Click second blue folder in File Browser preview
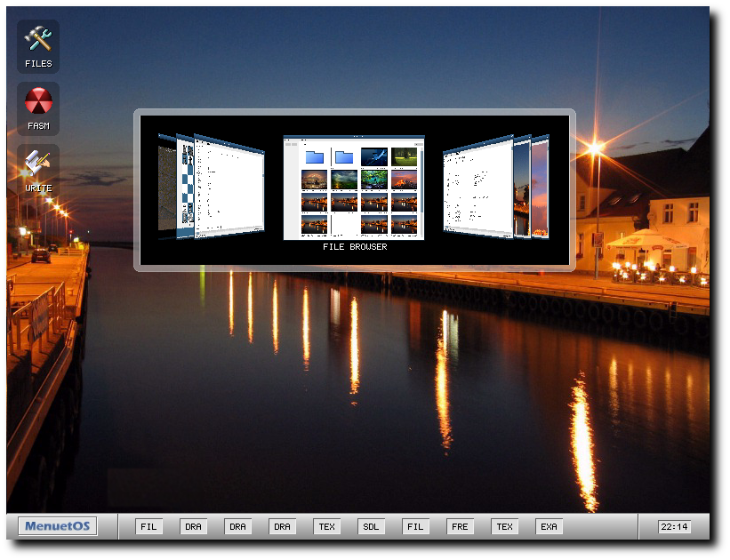Viewport: 730px width, 560px height. click(344, 157)
